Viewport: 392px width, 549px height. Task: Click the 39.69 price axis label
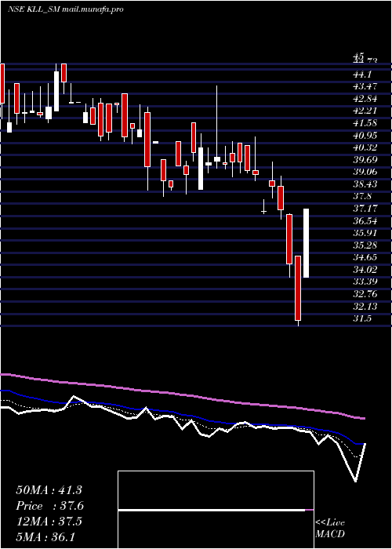point(365,160)
